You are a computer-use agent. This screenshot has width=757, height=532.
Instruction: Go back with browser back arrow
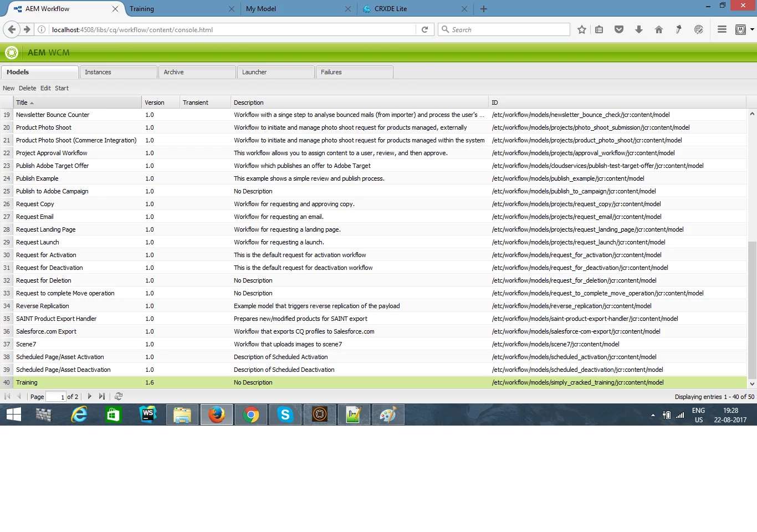pos(12,29)
